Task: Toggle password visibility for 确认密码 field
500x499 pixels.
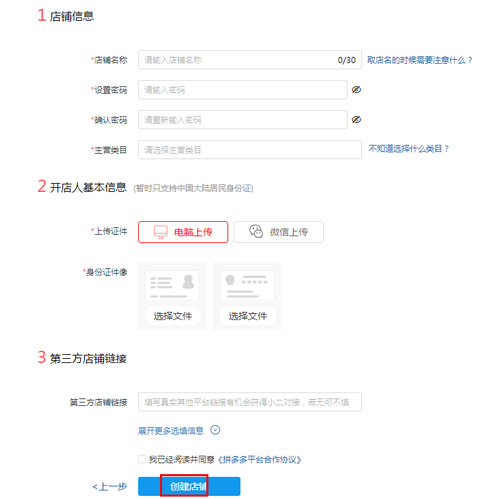Action: click(356, 119)
